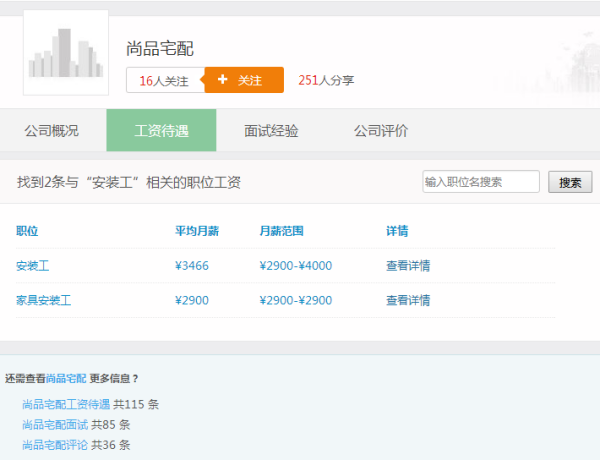Click the 搜索 button

[570, 182]
